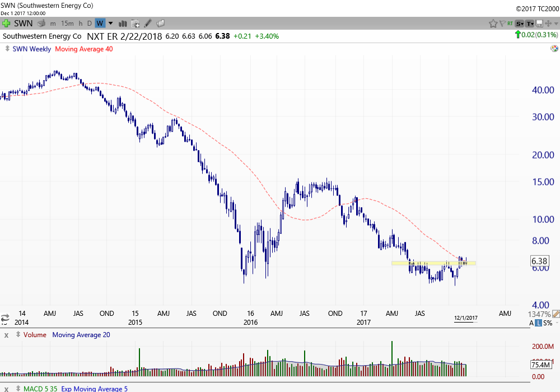
Task: Switch to the 15m timeframe
Action: click(67, 24)
